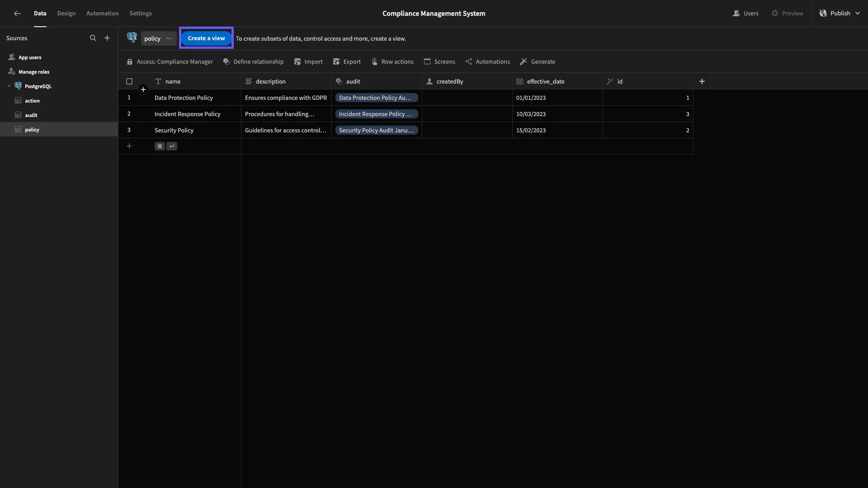This screenshot has width=868, height=488.
Task: Click the Incident Response Policy audit tag
Action: pyautogui.click(x=377, y=114)
